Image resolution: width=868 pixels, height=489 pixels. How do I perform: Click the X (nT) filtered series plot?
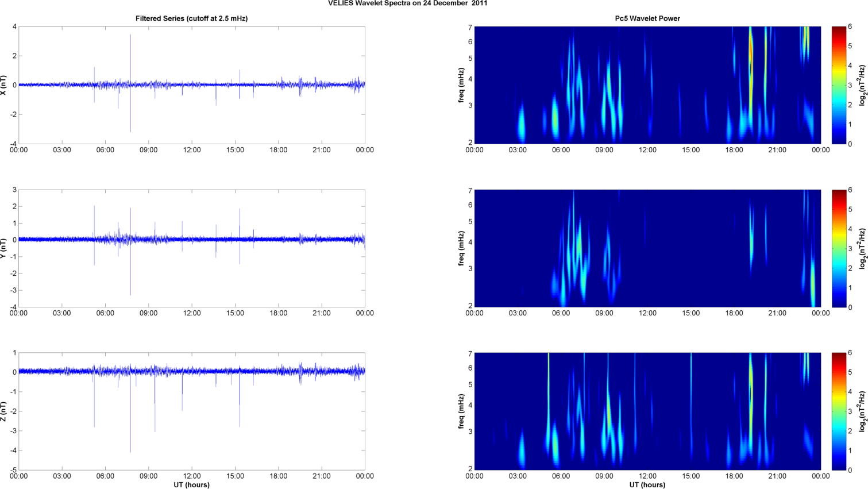pos(192,85)
